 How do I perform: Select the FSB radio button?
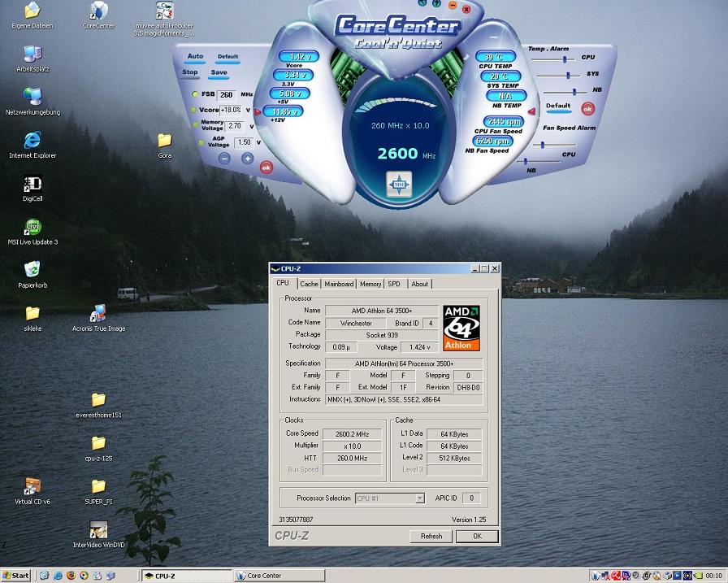(195, 94)
